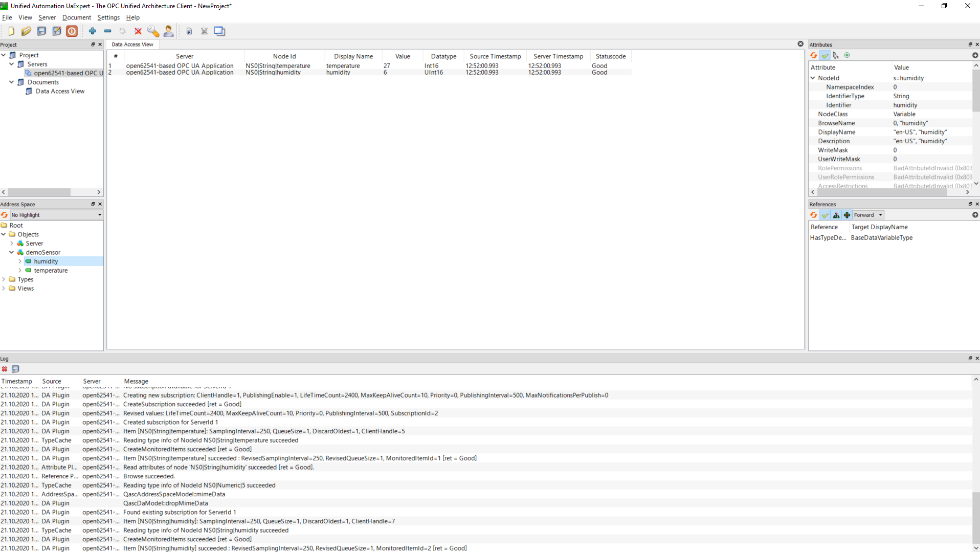Click the Remove Server toolbar icon
Image resolution: width=980 pixels, height=552 pixels.
[x=107, y=31]
